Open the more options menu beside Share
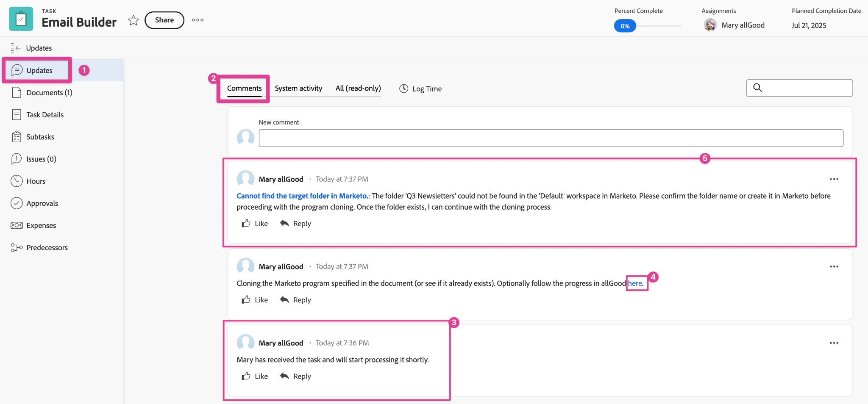 tap(198, 20)
